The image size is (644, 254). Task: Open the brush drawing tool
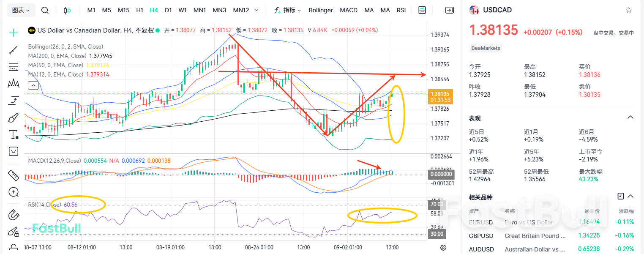13,117
